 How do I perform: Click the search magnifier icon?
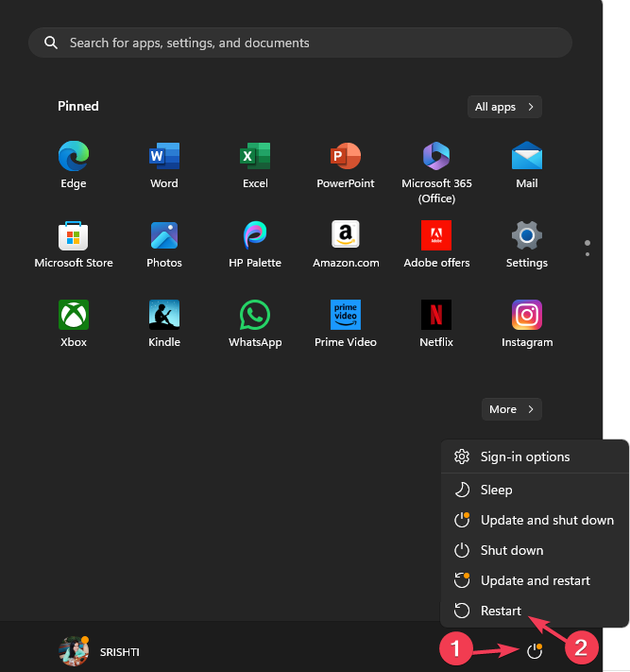coord(51,43)
